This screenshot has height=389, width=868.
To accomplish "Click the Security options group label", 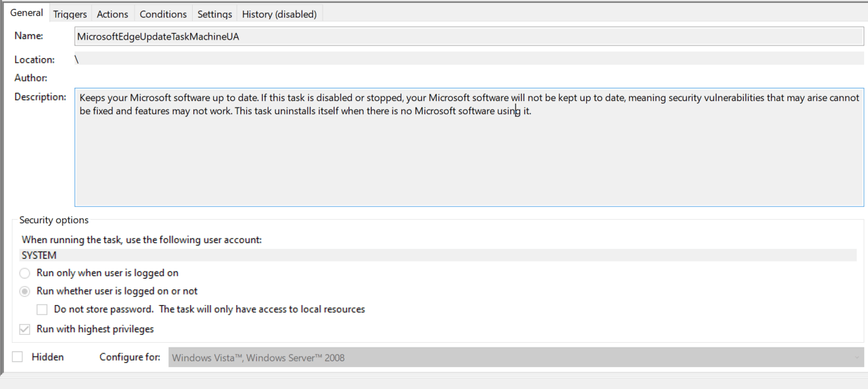I will tap(54, 220).
